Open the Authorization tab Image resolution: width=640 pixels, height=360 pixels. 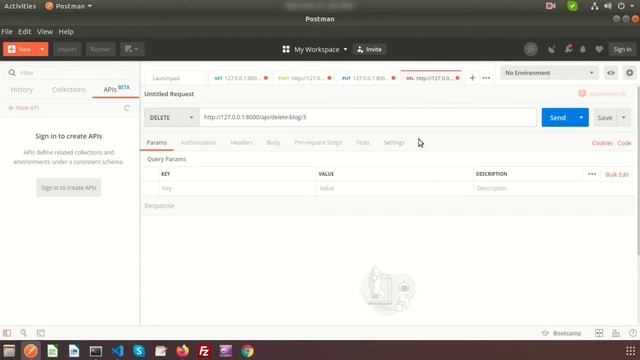click(x=199, y=142)
